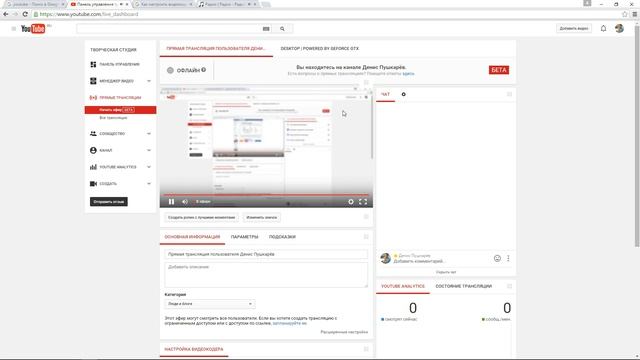The image size is (640, 360).
Task: Seek on the preview player progress bar
Action: point(266,195)
